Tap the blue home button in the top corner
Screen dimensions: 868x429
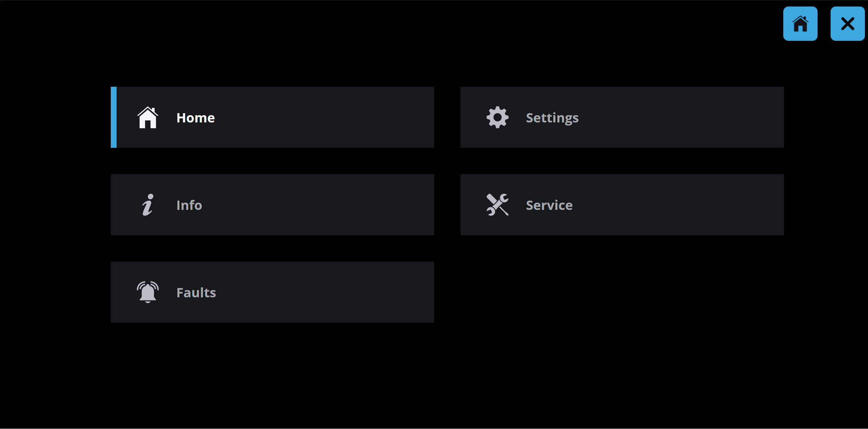click(800, 24)
